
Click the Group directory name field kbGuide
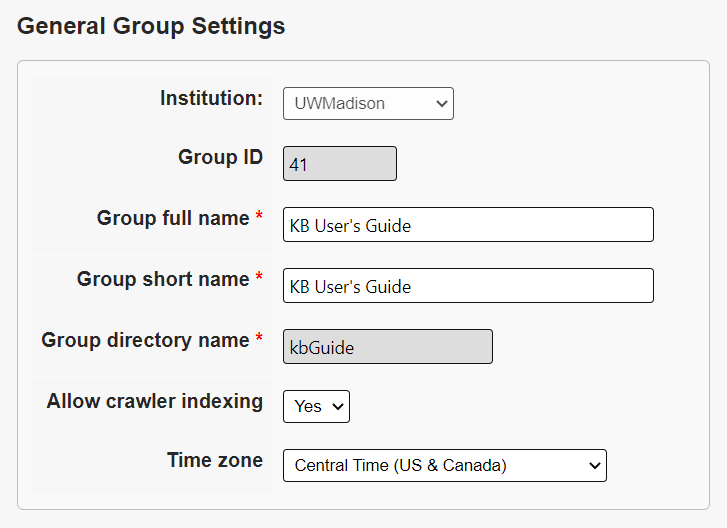point(388,347)
